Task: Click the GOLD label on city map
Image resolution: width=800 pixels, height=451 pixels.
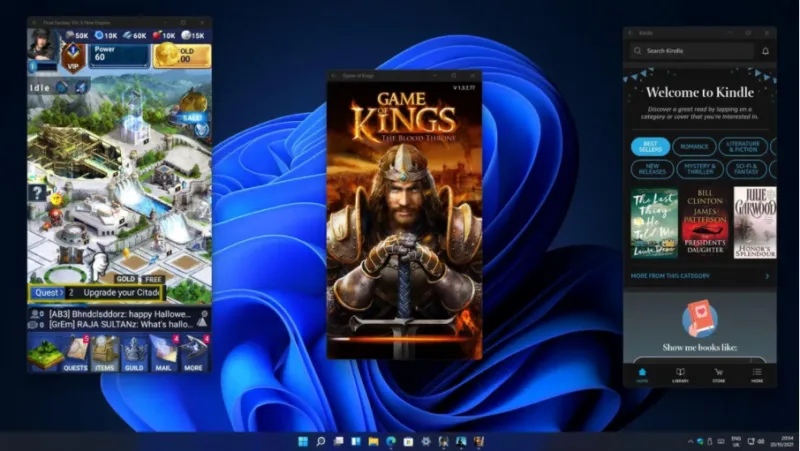Action: 126,279
